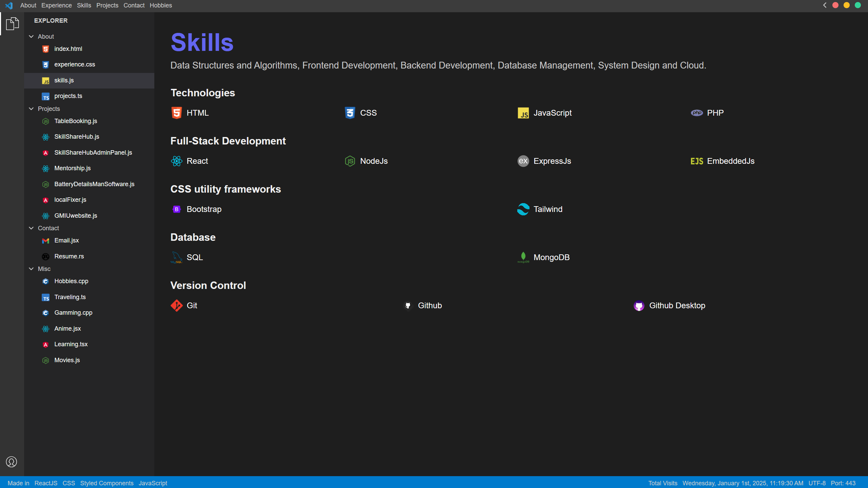
Task: Click the yellow window dot
Action: tap(847, 5)
